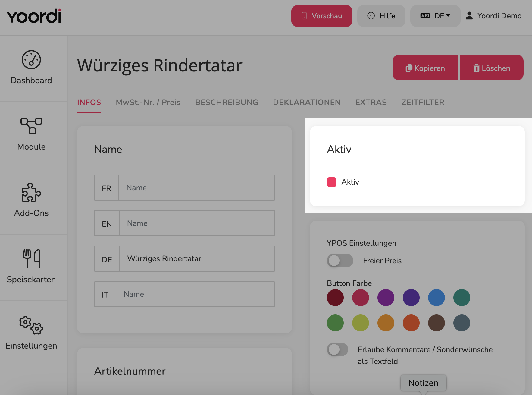Open the Hilfe help button
The height and width of the screenshot is (395, 532).
tap(381, 16)
